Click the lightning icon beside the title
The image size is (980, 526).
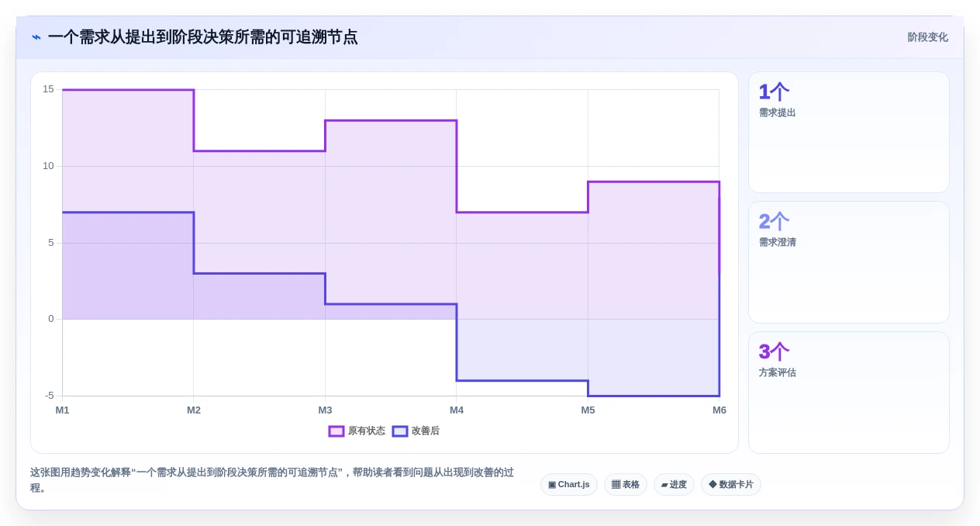(x=36, y=37)
